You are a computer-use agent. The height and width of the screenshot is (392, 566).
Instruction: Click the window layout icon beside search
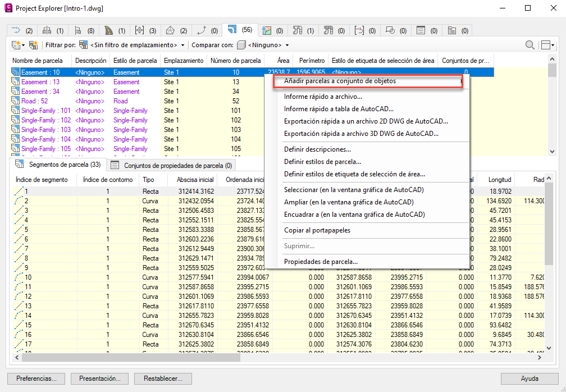[547, 45]
